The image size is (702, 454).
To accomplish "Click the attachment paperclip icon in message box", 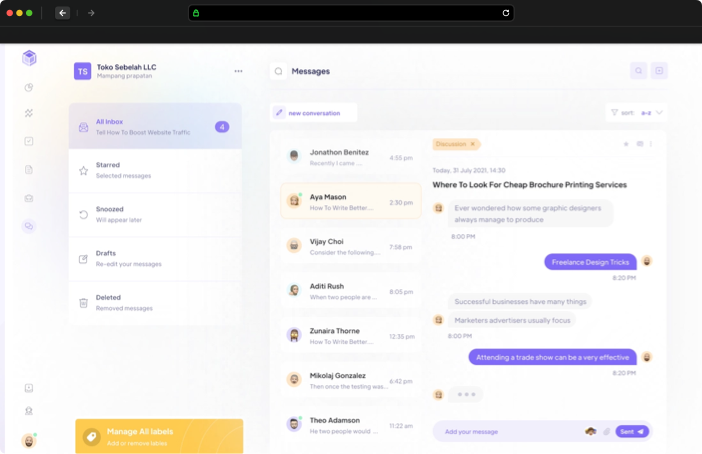I will click(x=606, y=431).
